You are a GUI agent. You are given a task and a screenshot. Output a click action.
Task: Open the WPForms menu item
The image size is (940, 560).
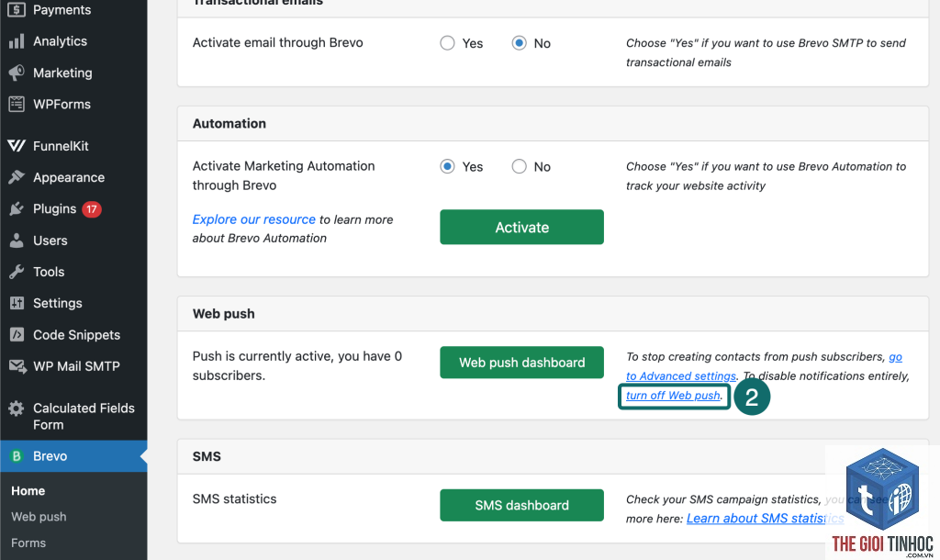click(x=62, y=104)
